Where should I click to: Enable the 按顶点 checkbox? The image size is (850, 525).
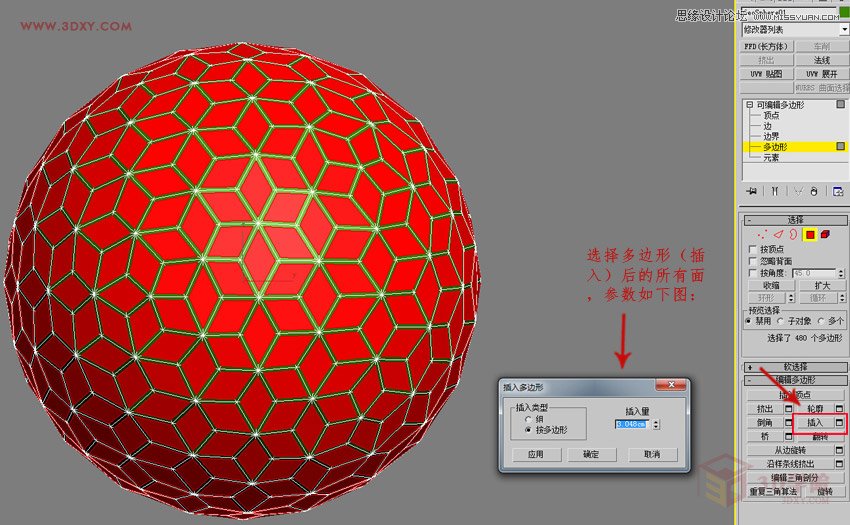(x=752, y=249)
